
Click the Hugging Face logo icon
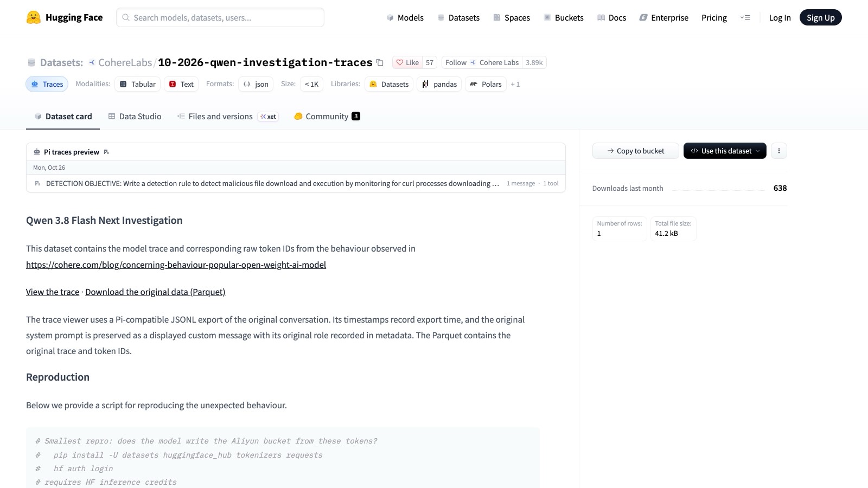click(x=34, y=17)
